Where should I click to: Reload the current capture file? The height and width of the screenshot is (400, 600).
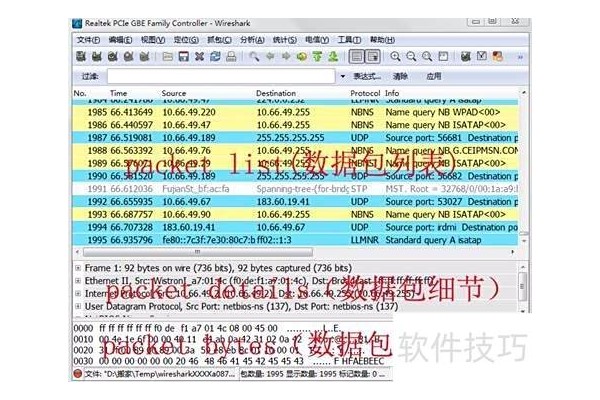(x=215, y=57)
